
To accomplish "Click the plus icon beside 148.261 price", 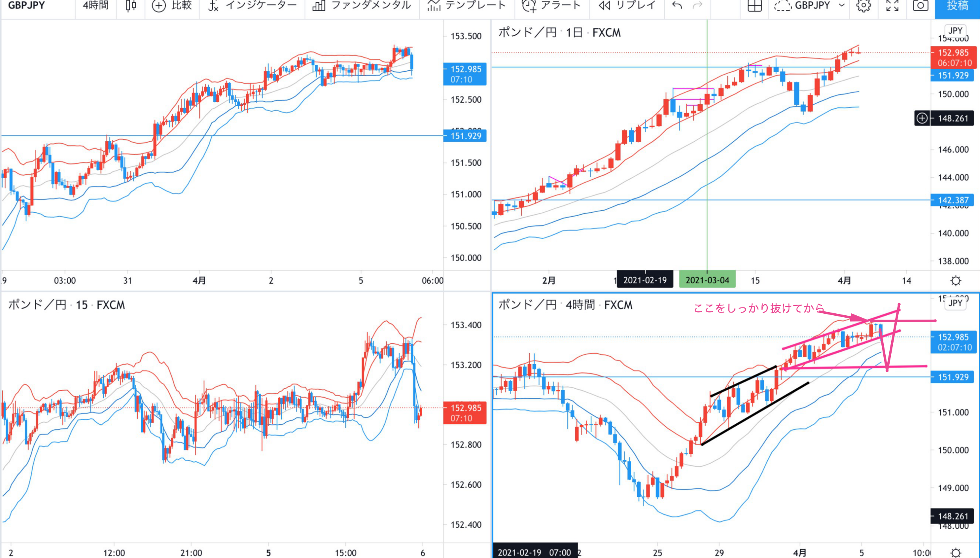I will click(x=922, y=118).
